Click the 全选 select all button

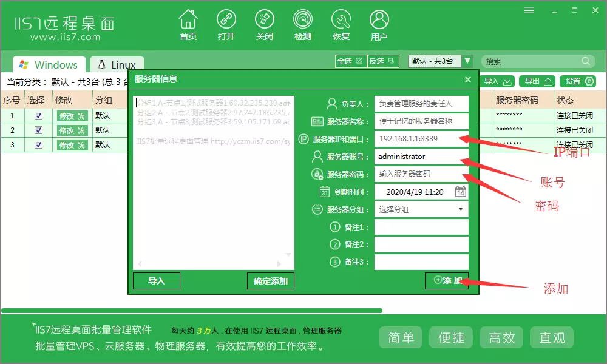tap(350, 61)
